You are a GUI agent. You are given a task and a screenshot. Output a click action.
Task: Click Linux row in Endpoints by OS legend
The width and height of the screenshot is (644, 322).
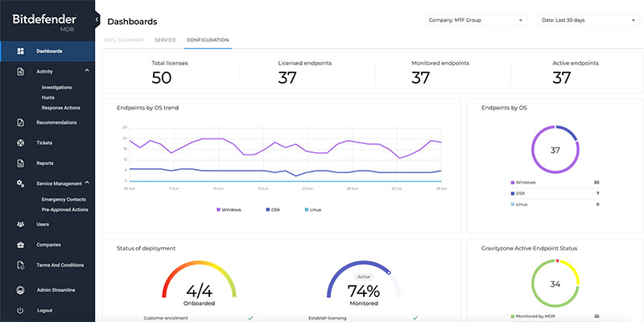pos(555,204)
